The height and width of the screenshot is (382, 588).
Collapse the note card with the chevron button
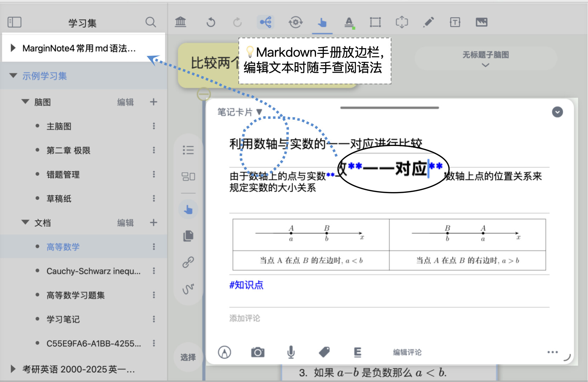pyautogui.click(x=558, y=112)
